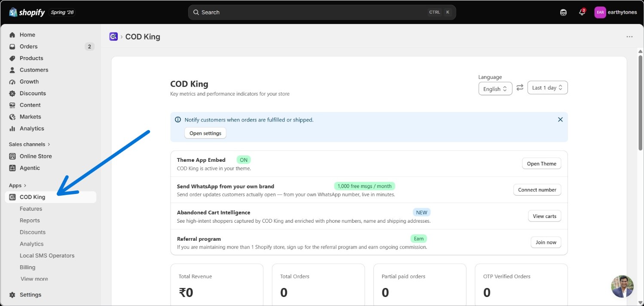Click the Products tag icon

pyautogui.click(x=12, y=58)
